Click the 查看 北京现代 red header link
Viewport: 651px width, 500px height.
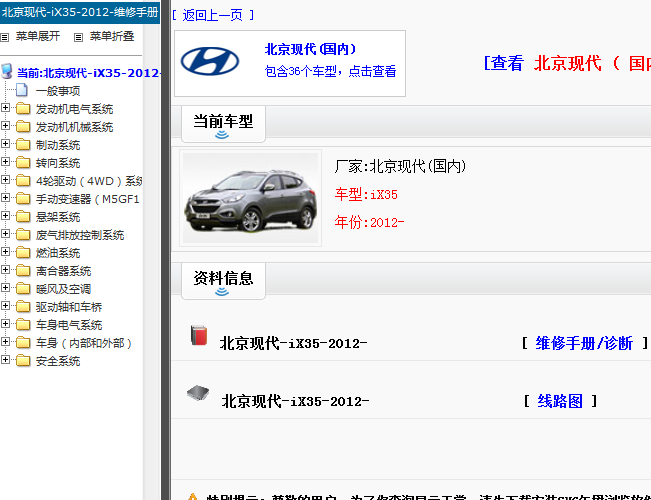pyautogui.click(x=567, y=64)
